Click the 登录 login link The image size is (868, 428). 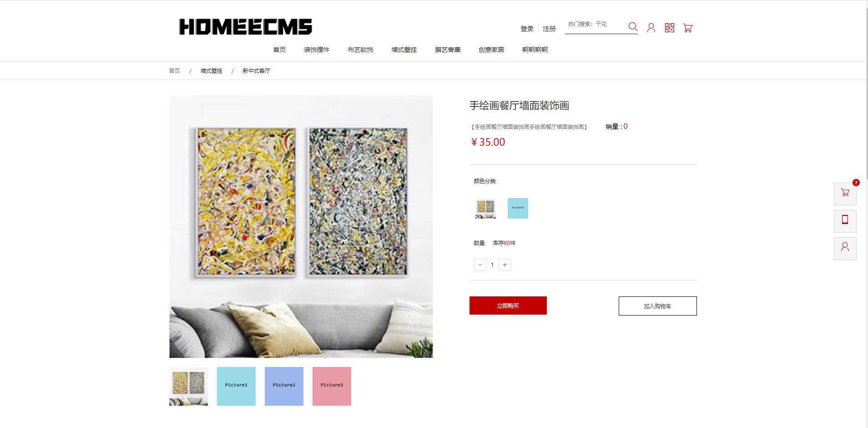tap(527, 29)
